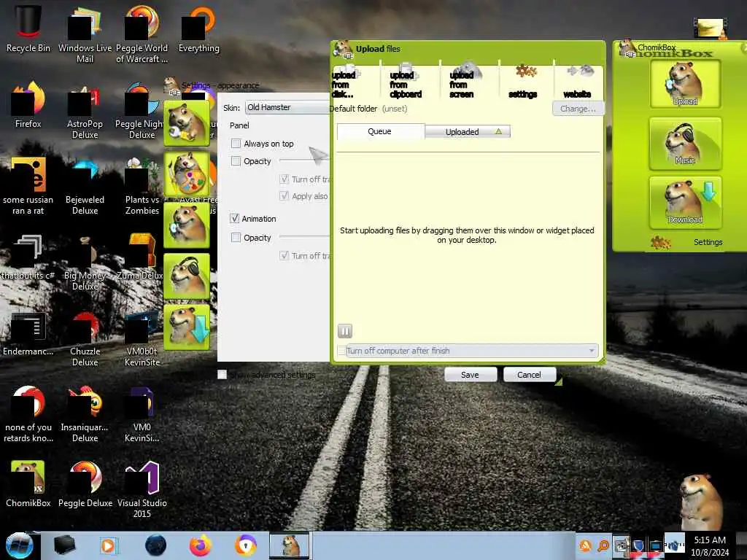Uncheck the Animation checkbox
Image resolution: width=747 pixels, height=560 pixels.
pos(234,219)
